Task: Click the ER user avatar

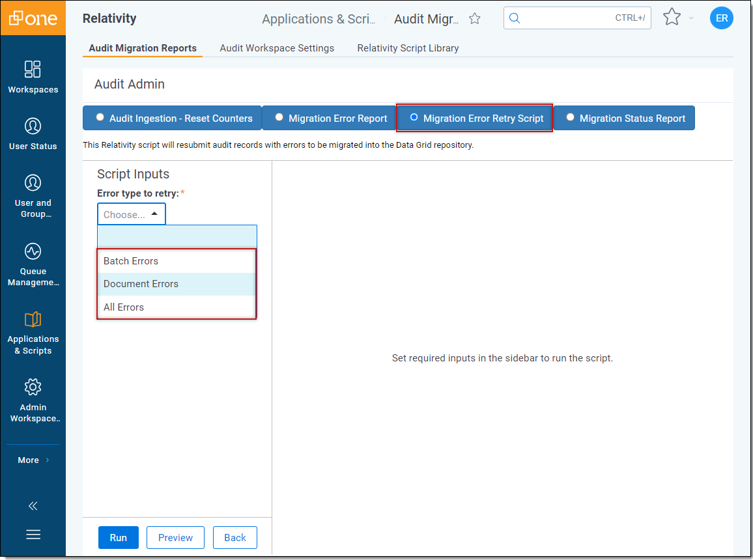Action: click(721, 18)
